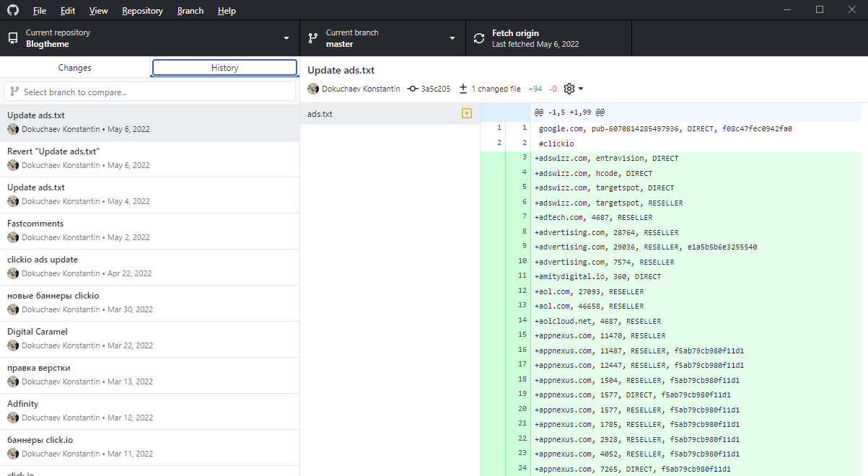868x476 pixels.
Task: Click the plus-minus changed files icon
Action: [463, 89]
